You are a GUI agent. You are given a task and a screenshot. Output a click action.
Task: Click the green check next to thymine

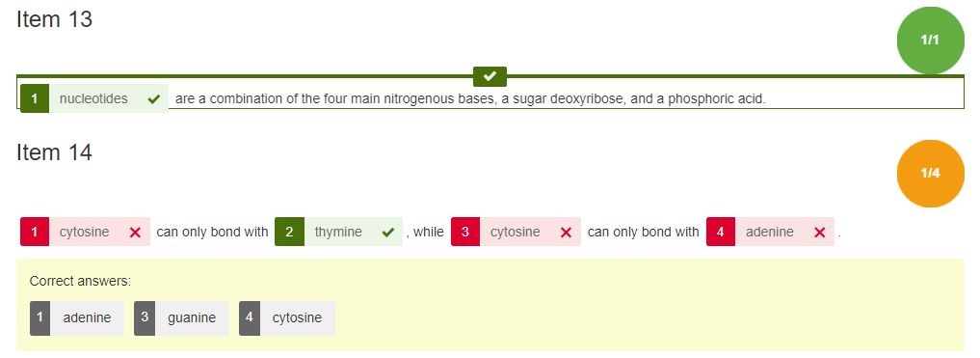tap(388, 233)
